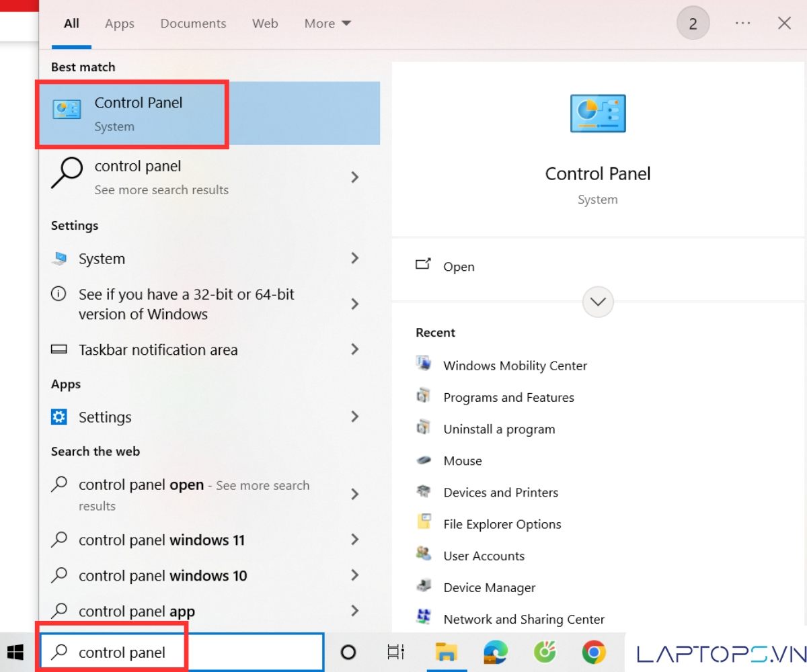The width and height of the screenshot is (807, 672).
Task: Open the three-dots options menu
Action: point(742,24)
